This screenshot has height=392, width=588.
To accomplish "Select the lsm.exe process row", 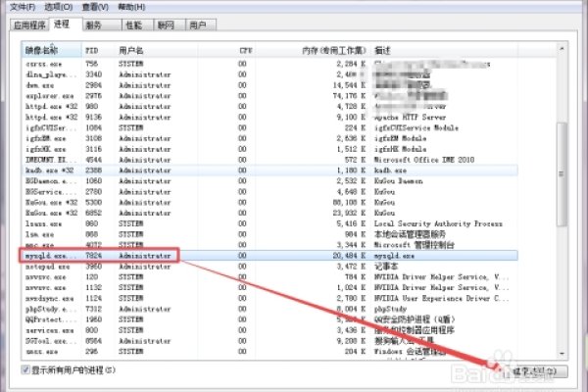I will pyautogui.click(x=270, y=234).
